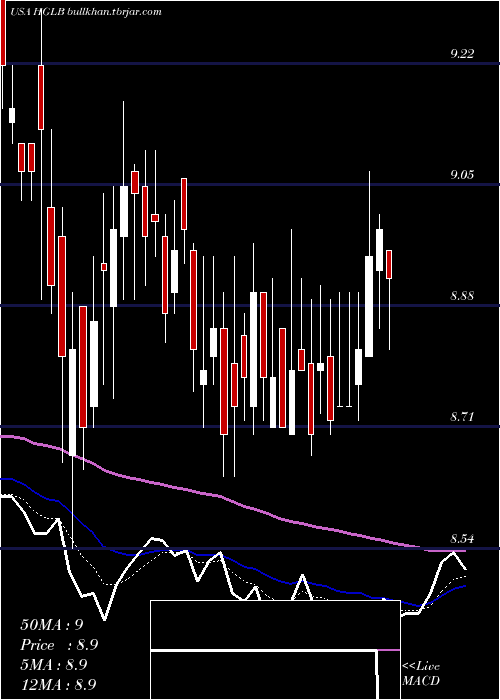The height and width of the screenshot is (700, 500).
Task: Click the 'Price : 8.9' readout
Action: [59, 645]
